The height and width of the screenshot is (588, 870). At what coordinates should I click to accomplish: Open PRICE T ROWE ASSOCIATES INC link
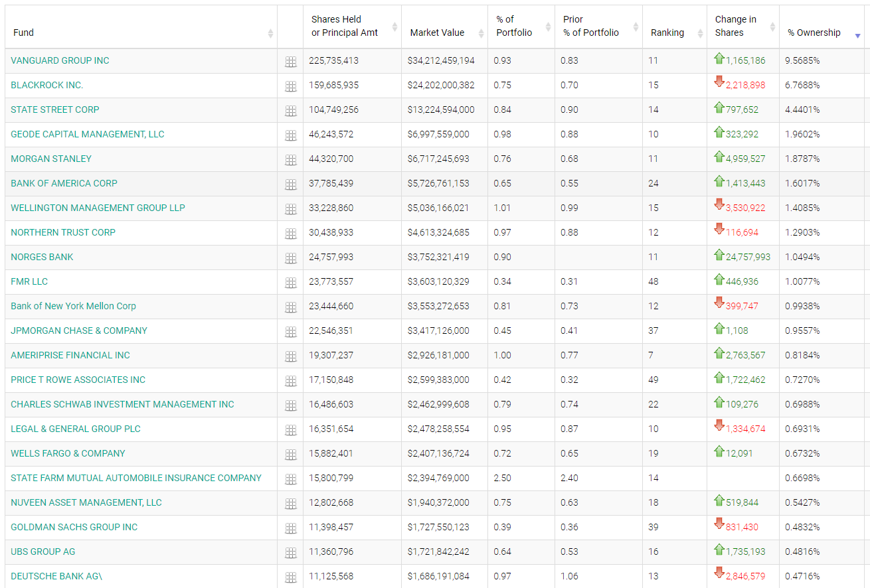(x=78, y=380)
